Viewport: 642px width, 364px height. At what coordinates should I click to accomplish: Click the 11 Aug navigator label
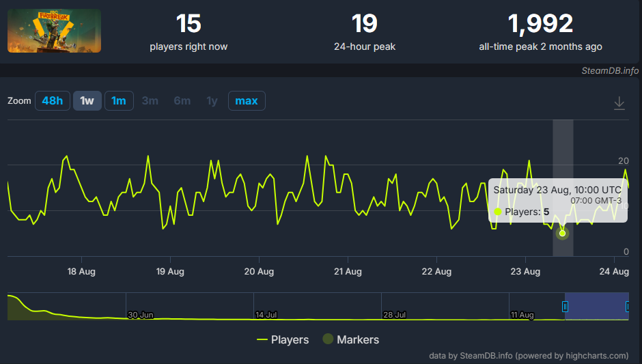pos(522,315)
